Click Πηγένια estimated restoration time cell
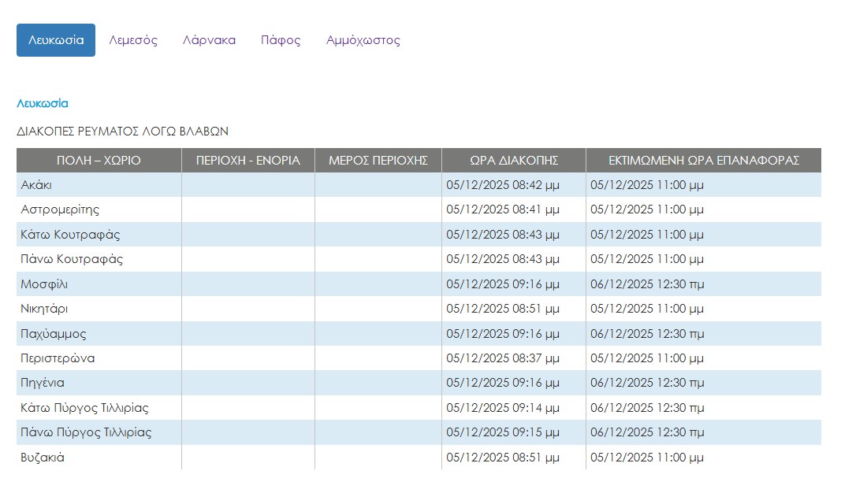 [x=647, y=383]
